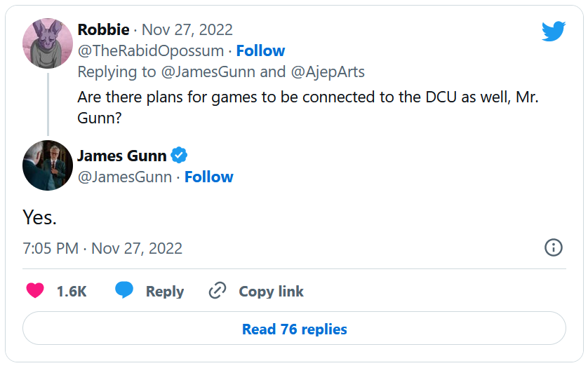Click the Read 76 replies button
This screenshot has height=368, width=588.
[x=294, y=329]
